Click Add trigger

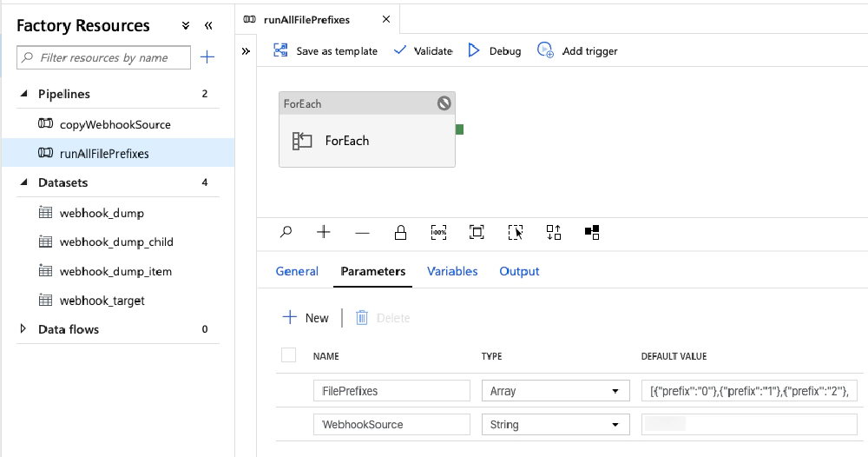click(x=577, y=51)
